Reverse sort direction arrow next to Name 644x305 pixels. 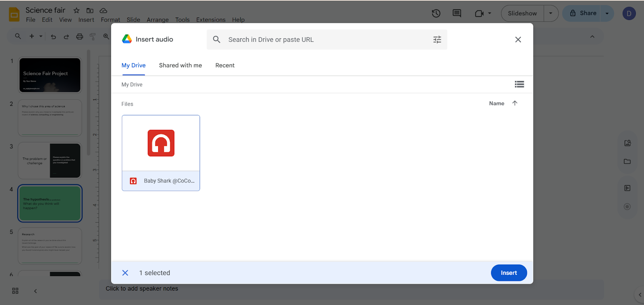515,103
